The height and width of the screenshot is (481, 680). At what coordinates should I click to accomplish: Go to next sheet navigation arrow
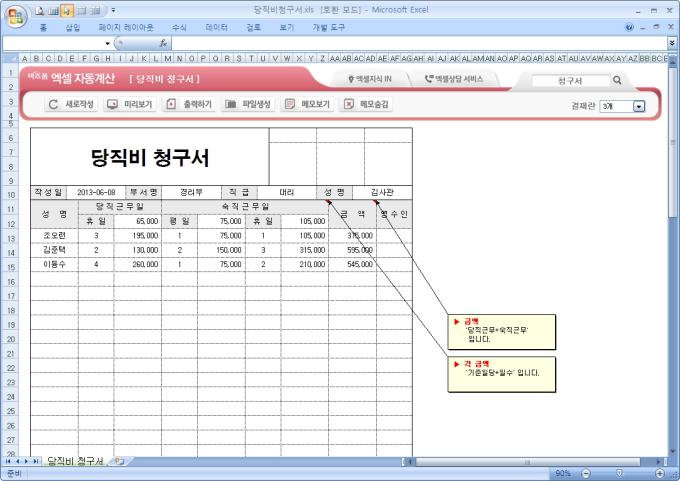click(26, 461)
